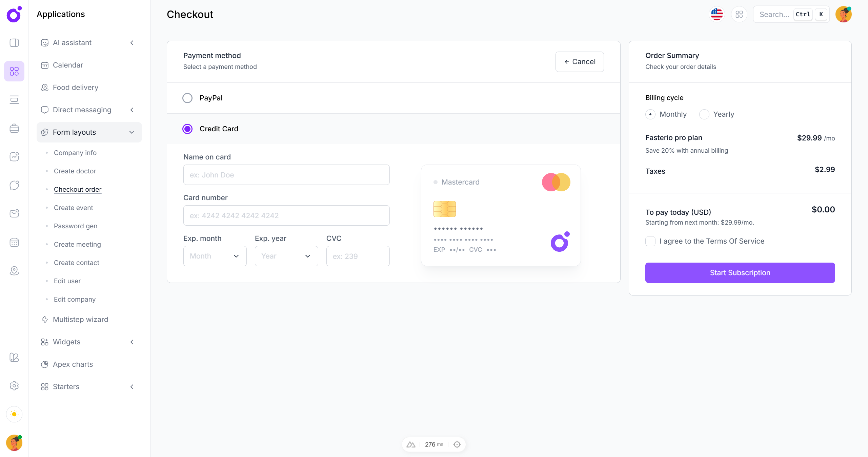Select the PayPal payment method radio
868x457 pixels.
click(x=187, y=98)
